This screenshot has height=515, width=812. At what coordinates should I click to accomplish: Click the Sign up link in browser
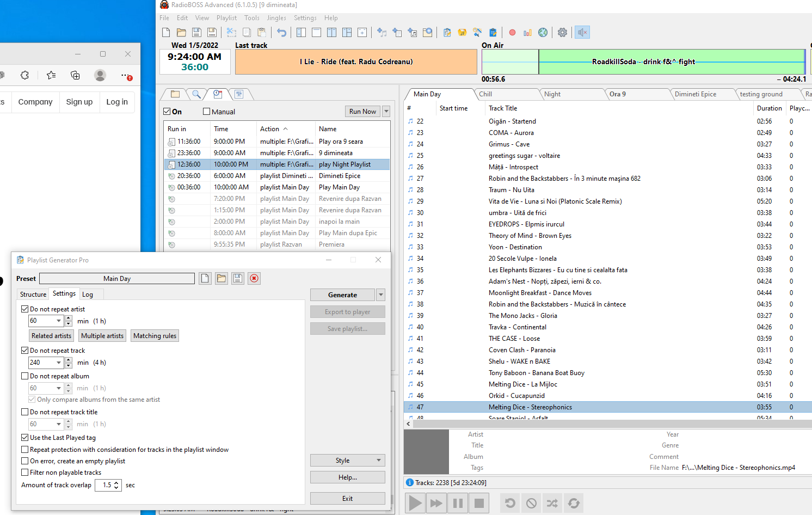tap(79, 102)
